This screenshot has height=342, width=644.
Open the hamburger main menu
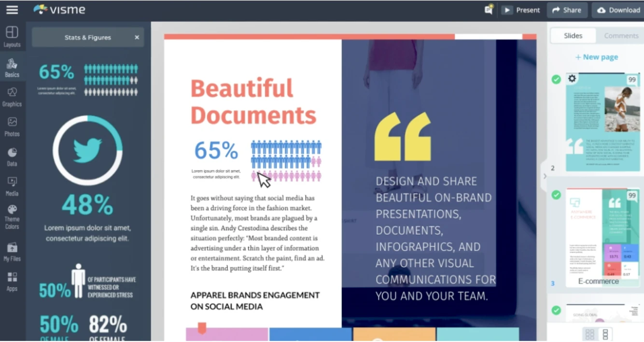coord(12,10)
